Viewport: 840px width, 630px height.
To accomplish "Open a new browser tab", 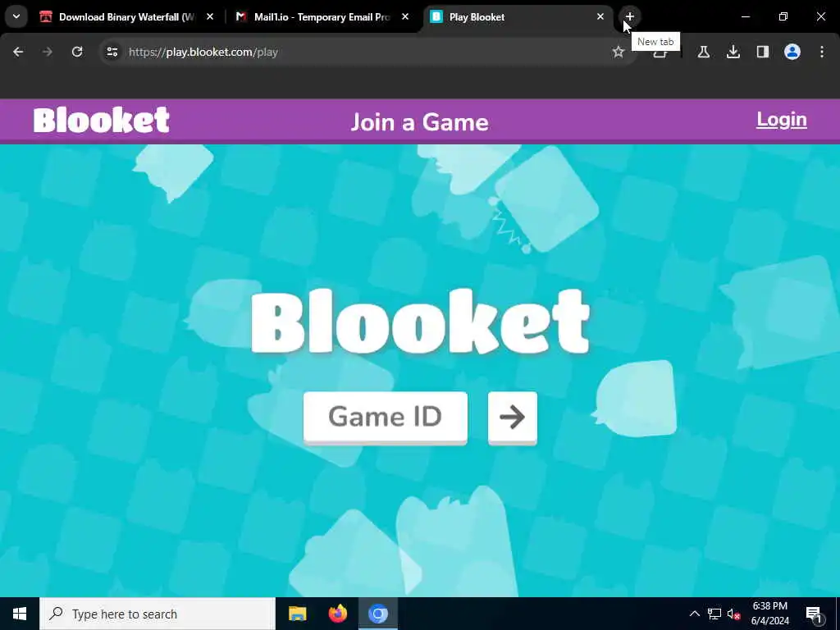I will point(629,16).
